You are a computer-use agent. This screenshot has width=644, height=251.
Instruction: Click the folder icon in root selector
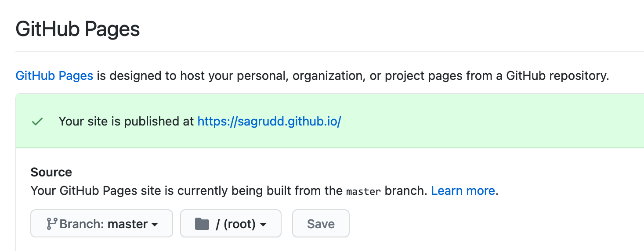tap(202, 224)
